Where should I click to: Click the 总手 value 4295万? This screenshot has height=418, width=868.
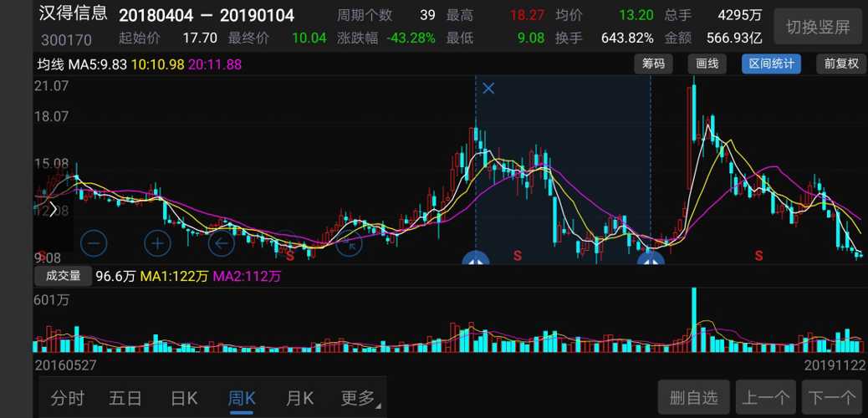click(740, 15)
